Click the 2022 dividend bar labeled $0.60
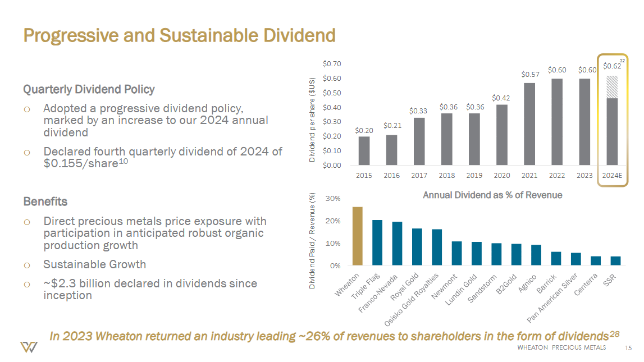Screen dimensions: 644x362 [557, 122]
